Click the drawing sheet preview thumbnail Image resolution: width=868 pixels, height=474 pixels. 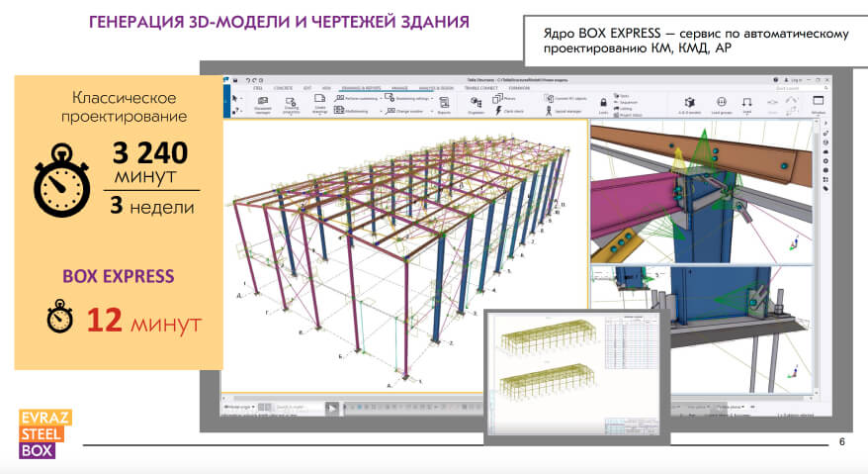tap(576, 376)
